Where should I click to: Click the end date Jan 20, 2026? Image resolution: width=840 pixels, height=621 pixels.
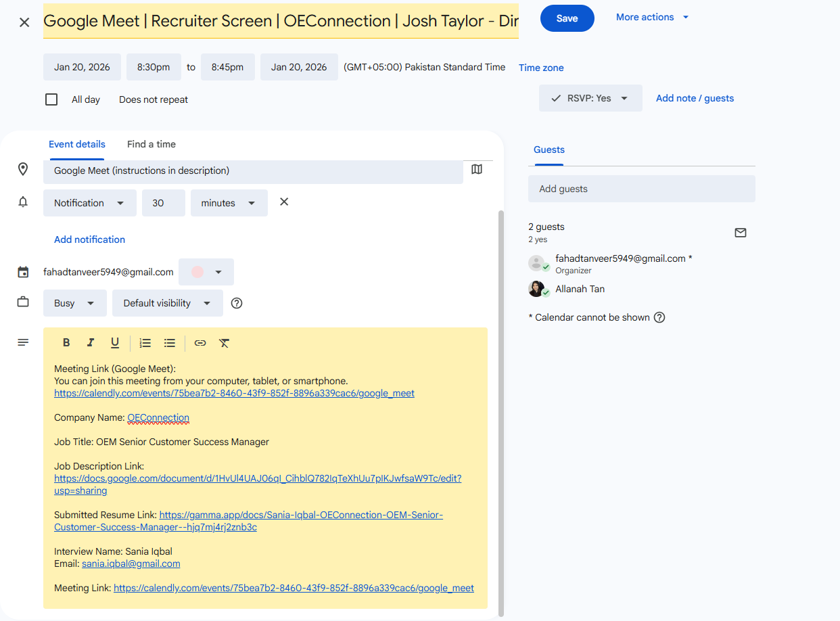[299, 67]
